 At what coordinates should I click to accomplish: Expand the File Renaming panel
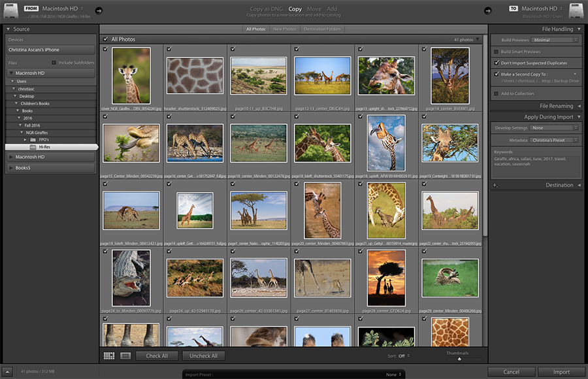pos(579,107)
